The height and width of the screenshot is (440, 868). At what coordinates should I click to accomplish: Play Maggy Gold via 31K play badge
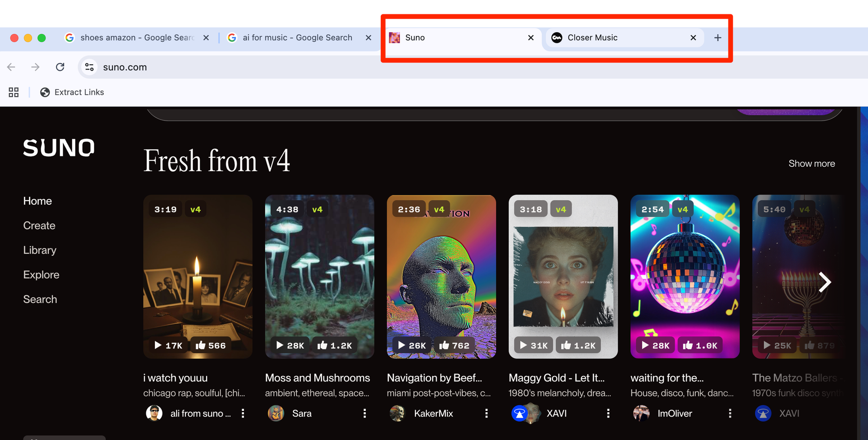pyautogui.click(x=534, y=345)
